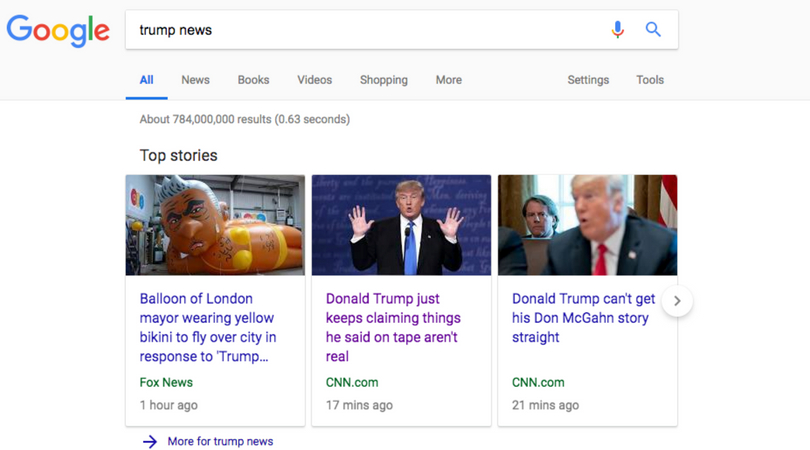
Task: Show next top stories with carousel arrow
Action: click(677, 300)
